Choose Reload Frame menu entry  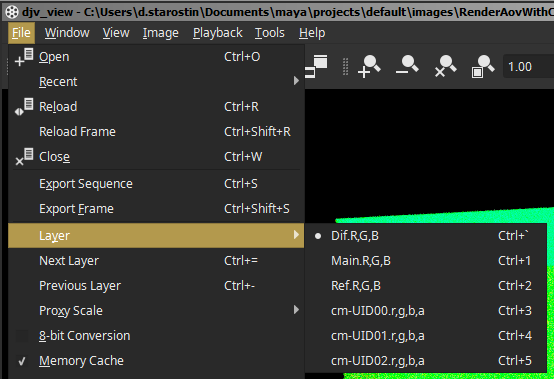point(156,132)
